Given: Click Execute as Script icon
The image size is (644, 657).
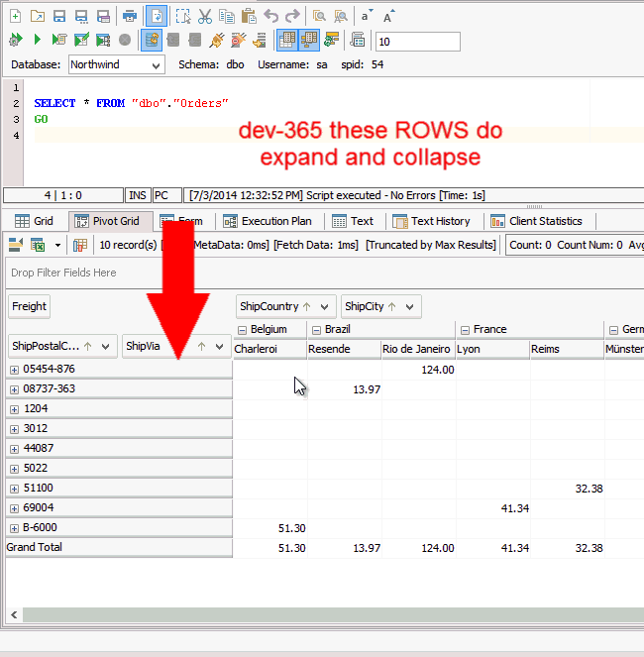Looking at the screenshot, I should point(59,40).
